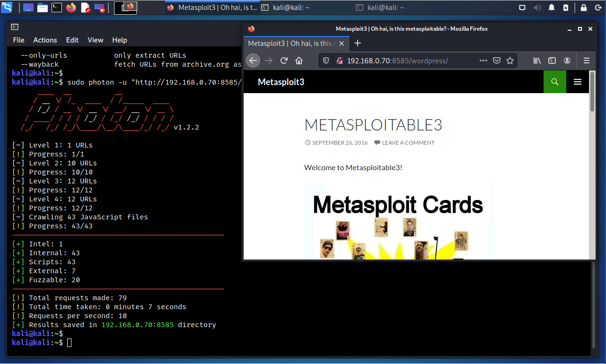
Task: Open the terminal's View menu
Action: click(95, 40)
